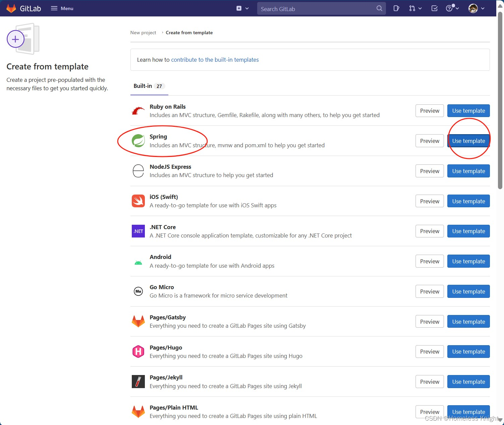Click Create from template breadcrumb
Image resolution: width=504 pixels, height=425 pixels.
tap(189, 33)
